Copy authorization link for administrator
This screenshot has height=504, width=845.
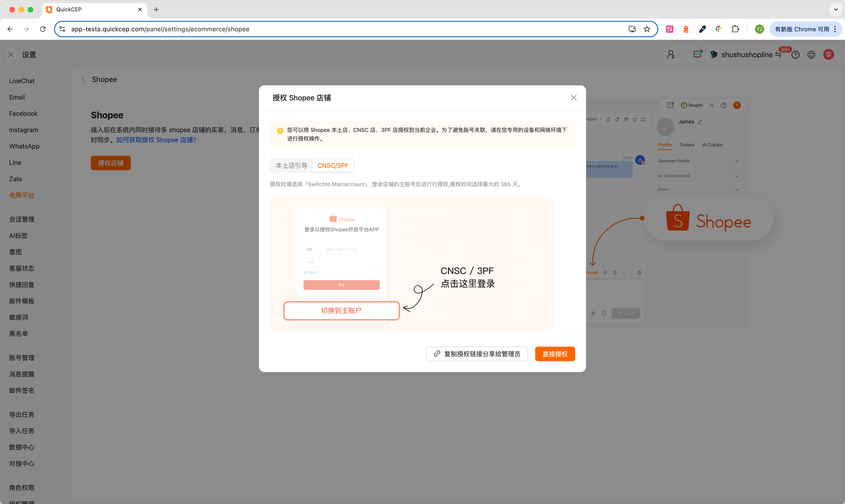coord(477,354)
